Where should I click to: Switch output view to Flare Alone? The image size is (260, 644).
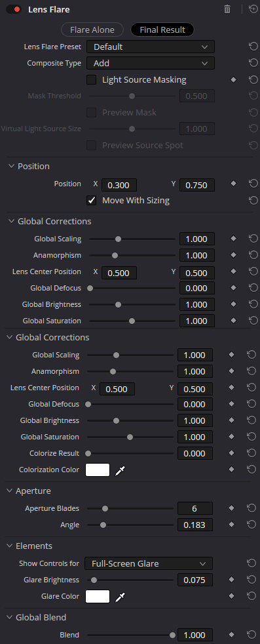point(92,30)
